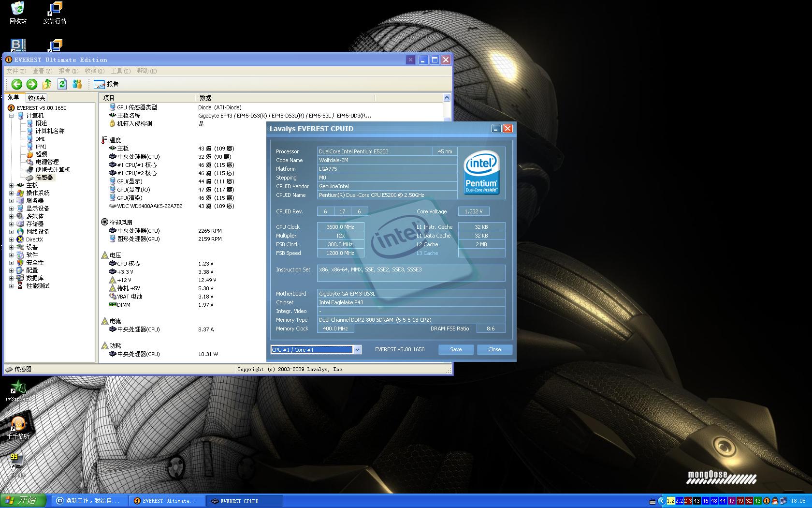Select EVEREST v5.00.1650 root tree item
The width and height of the screenshot is (812, 508).
coord(42,108)
